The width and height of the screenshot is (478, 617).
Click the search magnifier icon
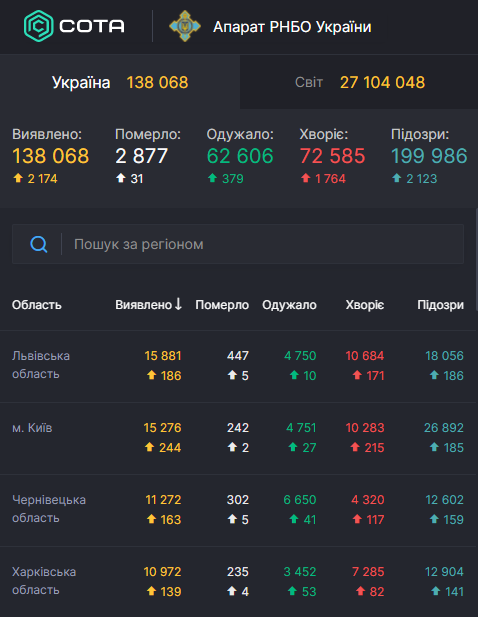[39, 244]
